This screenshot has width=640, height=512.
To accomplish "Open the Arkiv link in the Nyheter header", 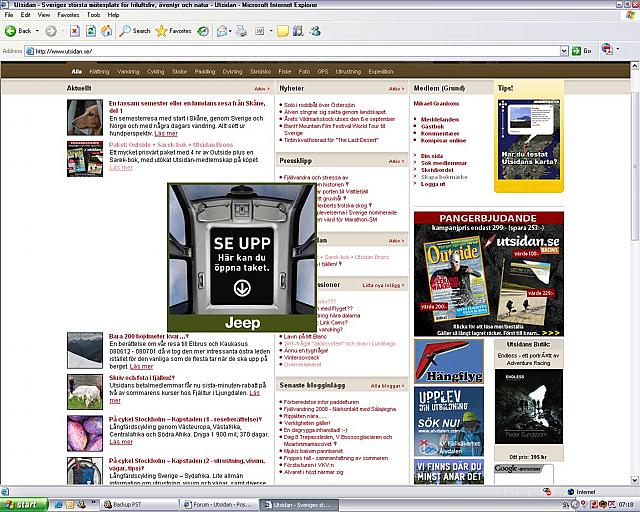I will [396, 89].
